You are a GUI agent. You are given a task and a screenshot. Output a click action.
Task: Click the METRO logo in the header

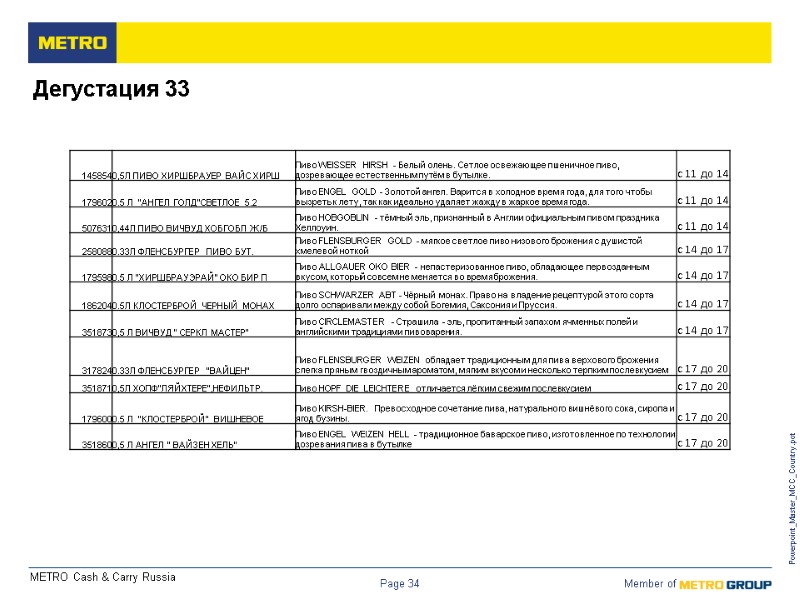(x=72, y=42)
